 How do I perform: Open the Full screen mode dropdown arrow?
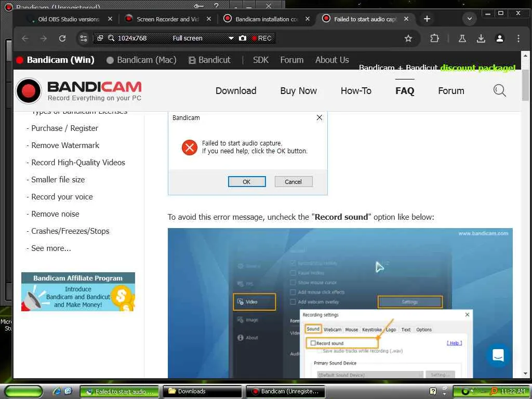coord(231,38)
